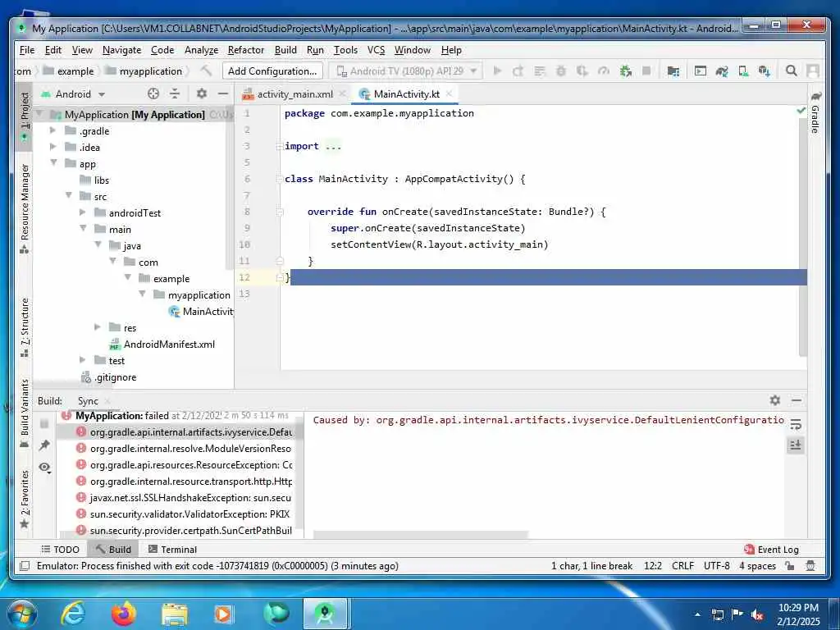The image size is (840, 630).
Task: Click the Kotlin file icon for MainActivity
Action: [174, 311]
